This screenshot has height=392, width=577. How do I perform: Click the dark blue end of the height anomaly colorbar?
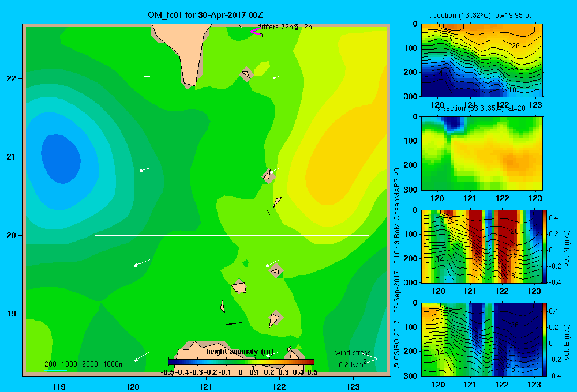172,362
